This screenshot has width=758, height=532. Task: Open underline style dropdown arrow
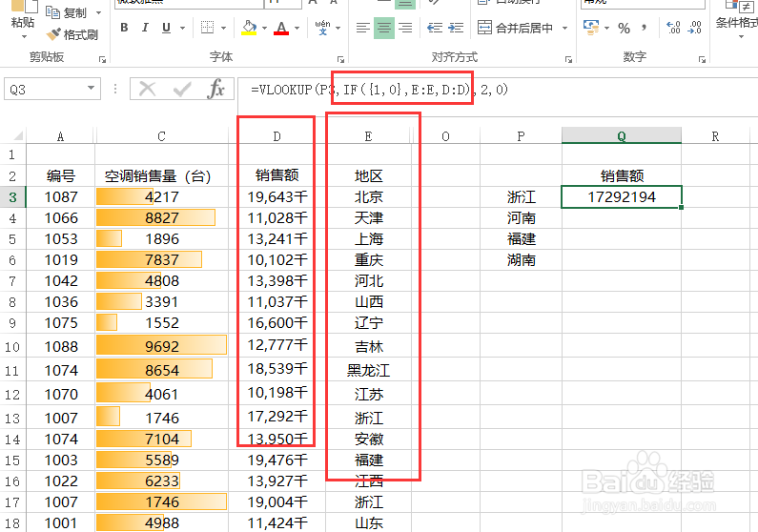point(183,28)
